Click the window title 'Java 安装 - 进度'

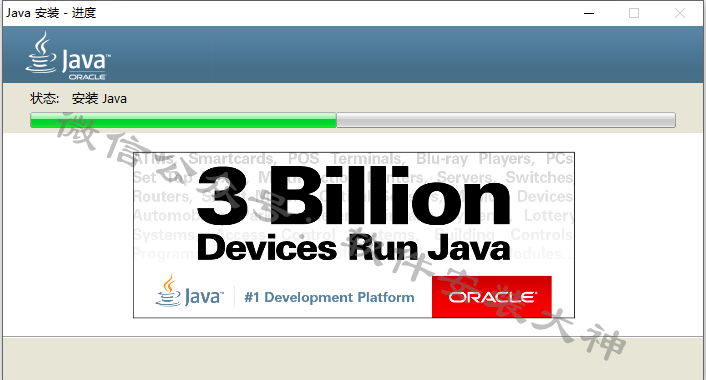[51, 13]
